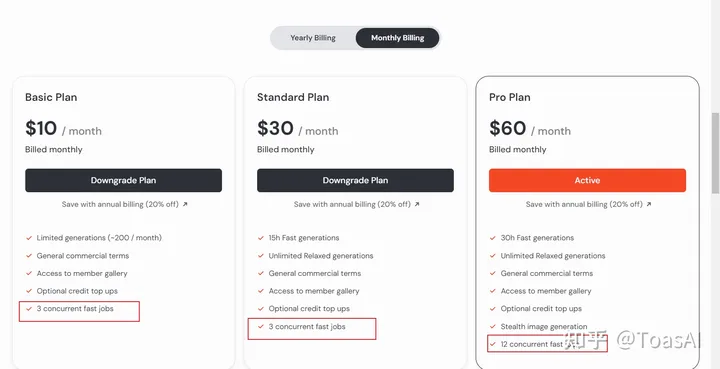Screen dimensions: 720x369
Task: Click checkmark next to 15h Fast generations
Action: tap(261, 238)
